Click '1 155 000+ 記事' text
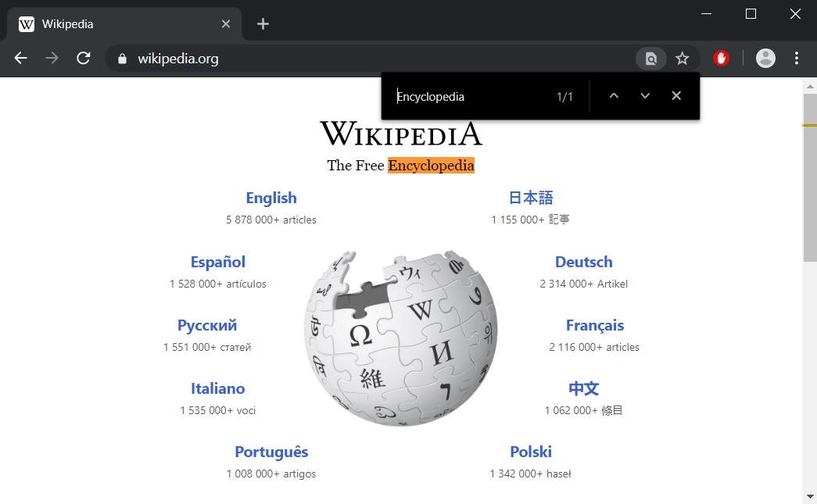 pyautogui.click(x=530, y=220)
